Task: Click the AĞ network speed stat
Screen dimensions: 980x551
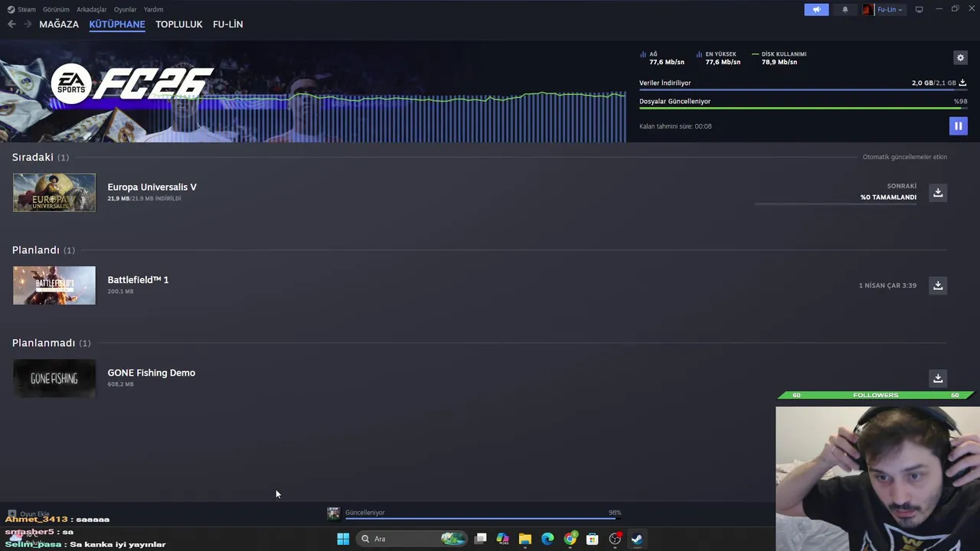Action: coord(662,58)
